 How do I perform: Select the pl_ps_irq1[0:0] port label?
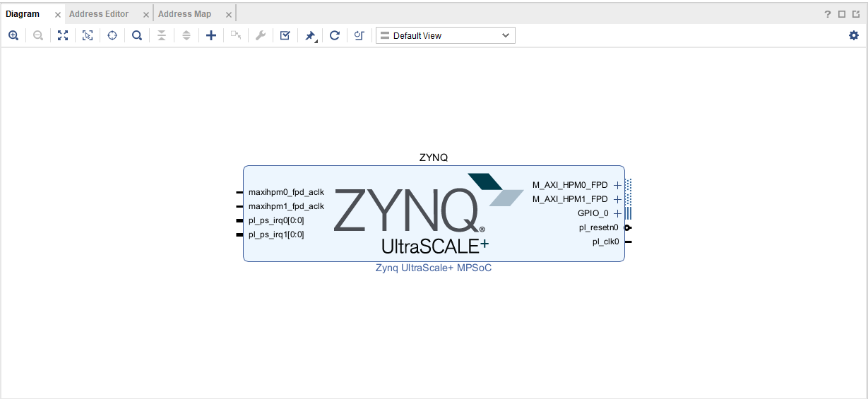(x=276, y=234)
